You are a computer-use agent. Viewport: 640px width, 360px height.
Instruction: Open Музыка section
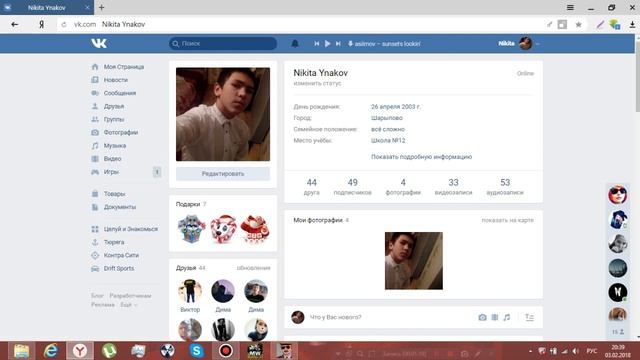click(115, 145)
